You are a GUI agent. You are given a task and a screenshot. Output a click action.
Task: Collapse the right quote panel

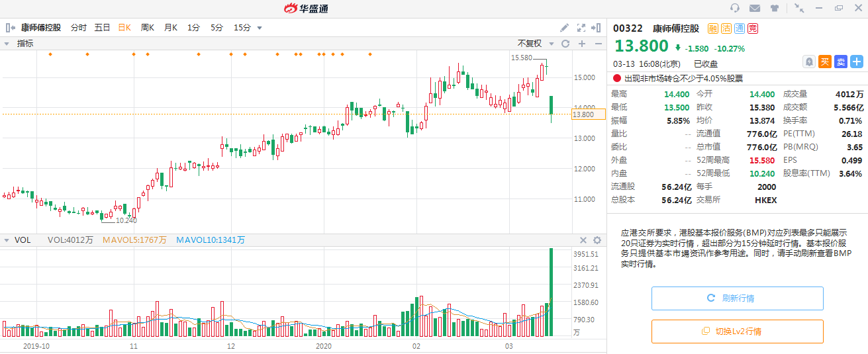pyautogui.click(x=598, y=28)
